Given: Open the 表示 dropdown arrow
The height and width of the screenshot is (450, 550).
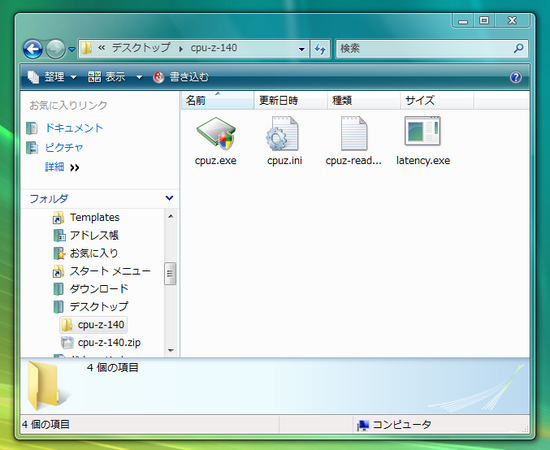Looking at the screenshot, I should point(139,77).
